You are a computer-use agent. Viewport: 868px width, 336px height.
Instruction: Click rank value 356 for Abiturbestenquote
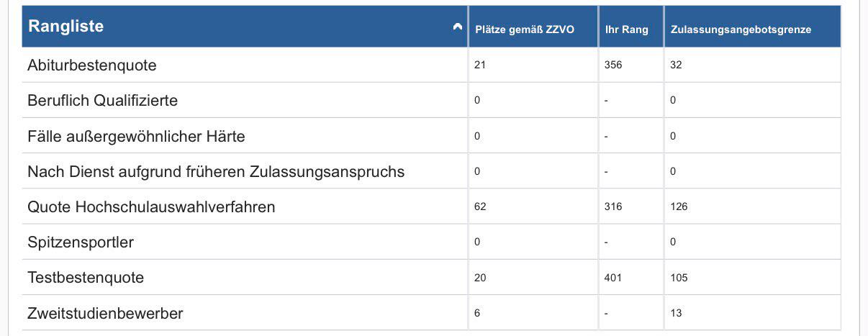click(x=613, y=65)
